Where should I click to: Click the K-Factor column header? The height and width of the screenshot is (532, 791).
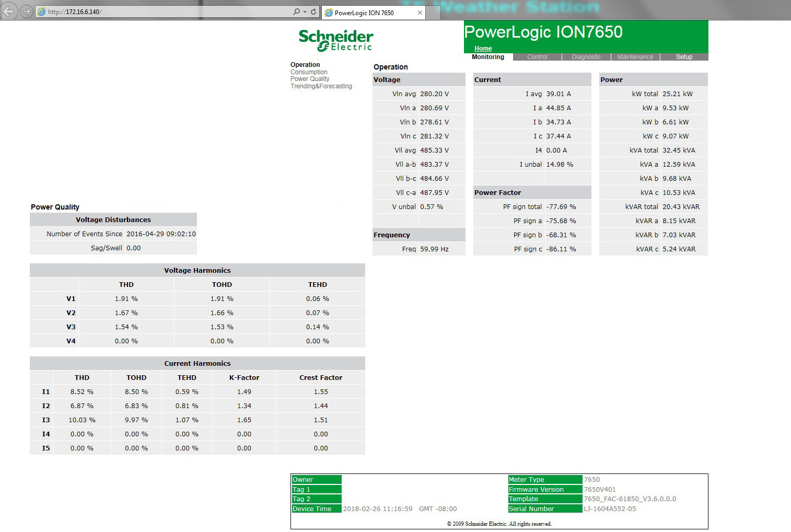pos(244,378)
